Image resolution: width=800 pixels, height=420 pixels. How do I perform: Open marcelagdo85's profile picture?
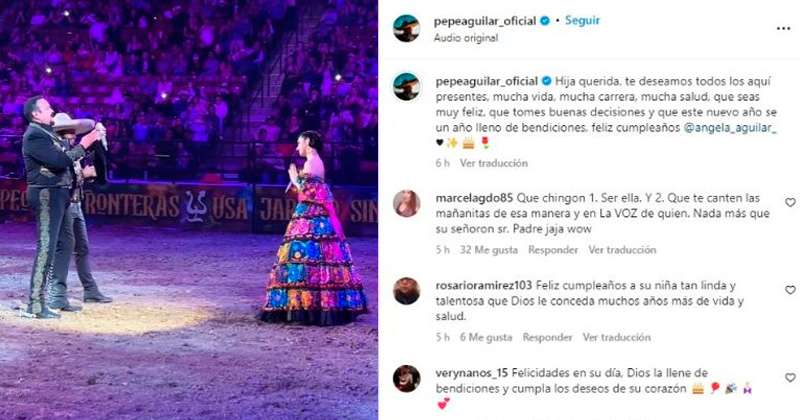point(407,204)
